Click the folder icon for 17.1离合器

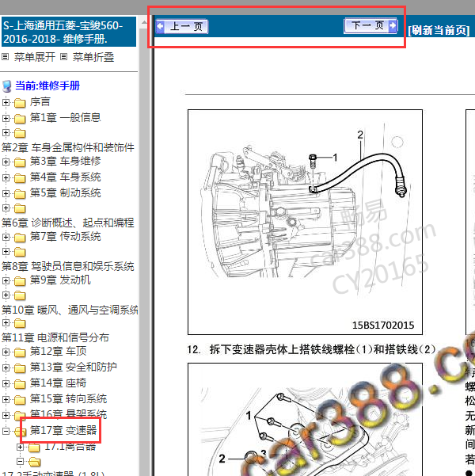pyautogui.click(x=34, y=447)
